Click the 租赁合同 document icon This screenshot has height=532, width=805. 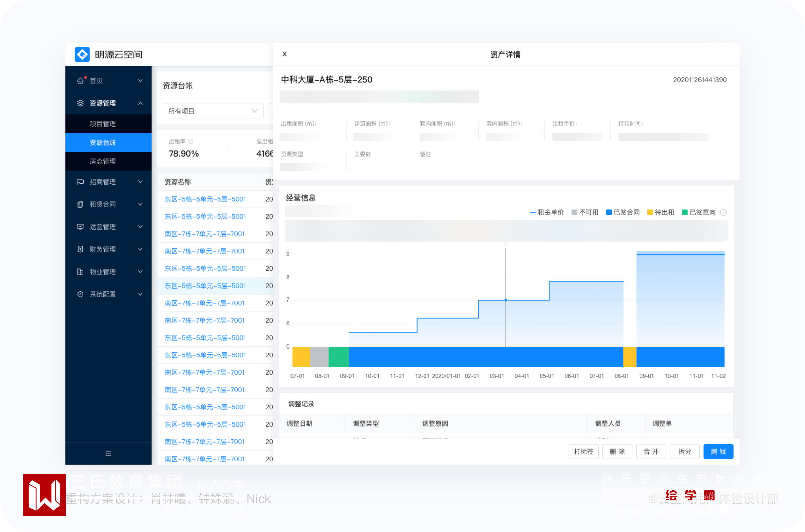(80, 204)
